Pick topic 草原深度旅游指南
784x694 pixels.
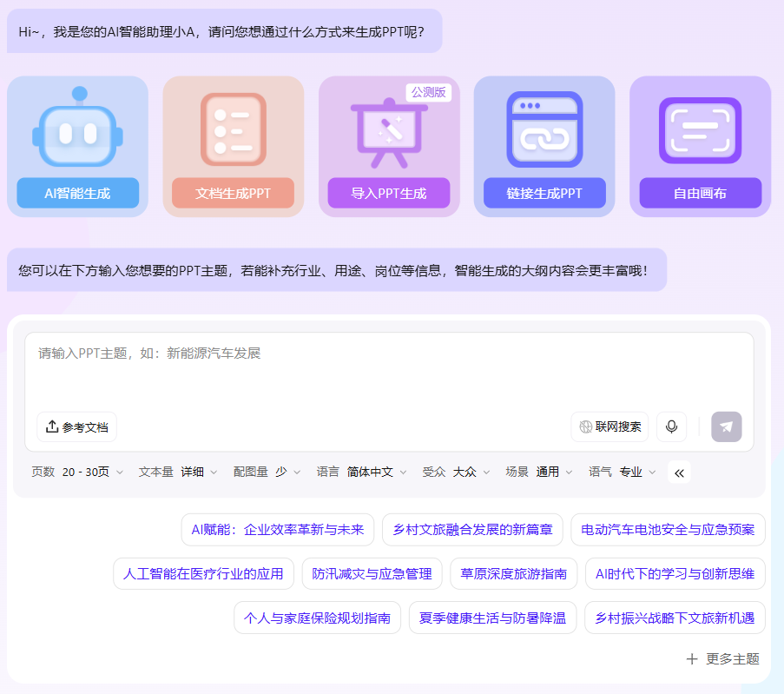click(x=514, y=574)
